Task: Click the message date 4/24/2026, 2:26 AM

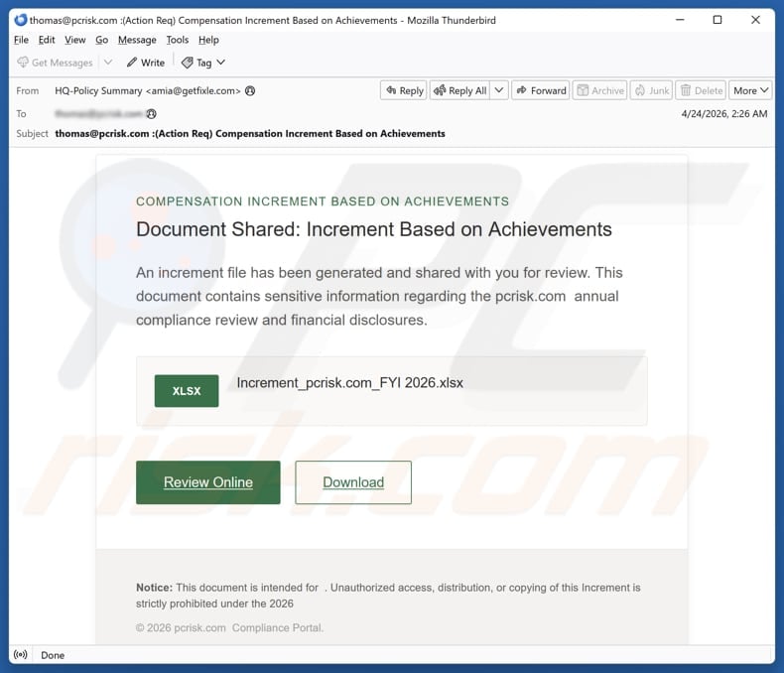Action: [724, 114]
